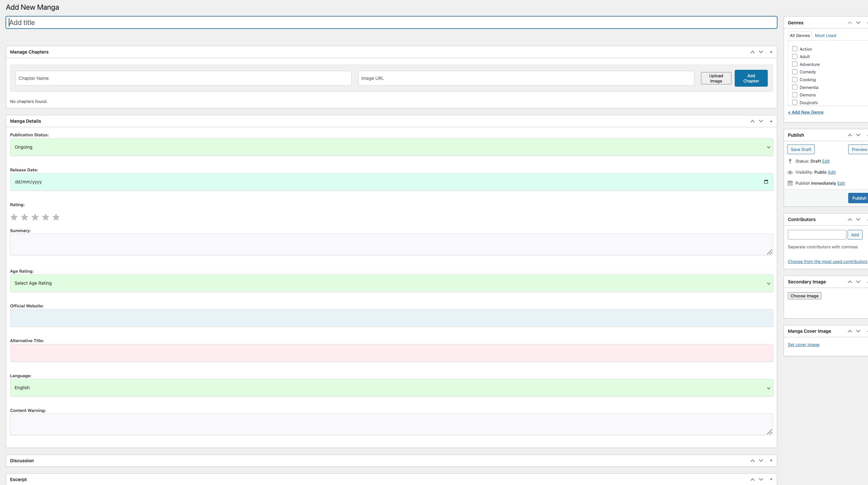Move Discussion panel up arrow

click(x=753, y=461)
